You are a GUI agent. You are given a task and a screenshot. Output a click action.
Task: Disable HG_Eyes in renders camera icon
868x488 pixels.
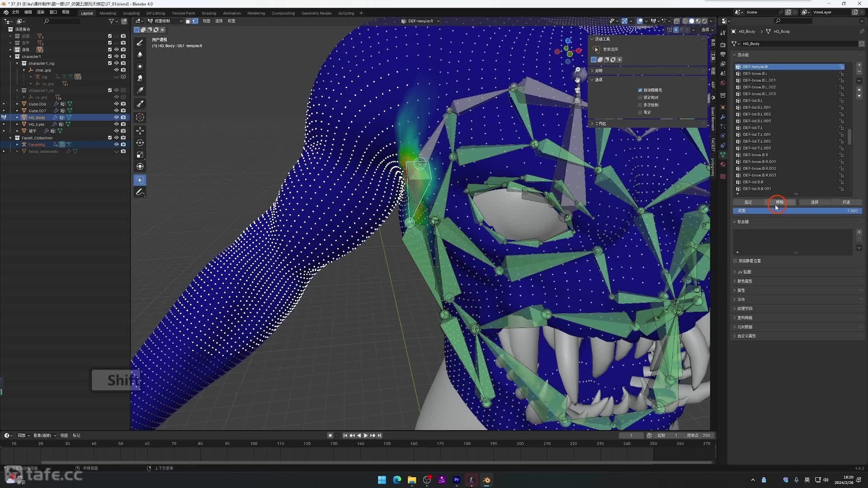[x=123, y=124]
